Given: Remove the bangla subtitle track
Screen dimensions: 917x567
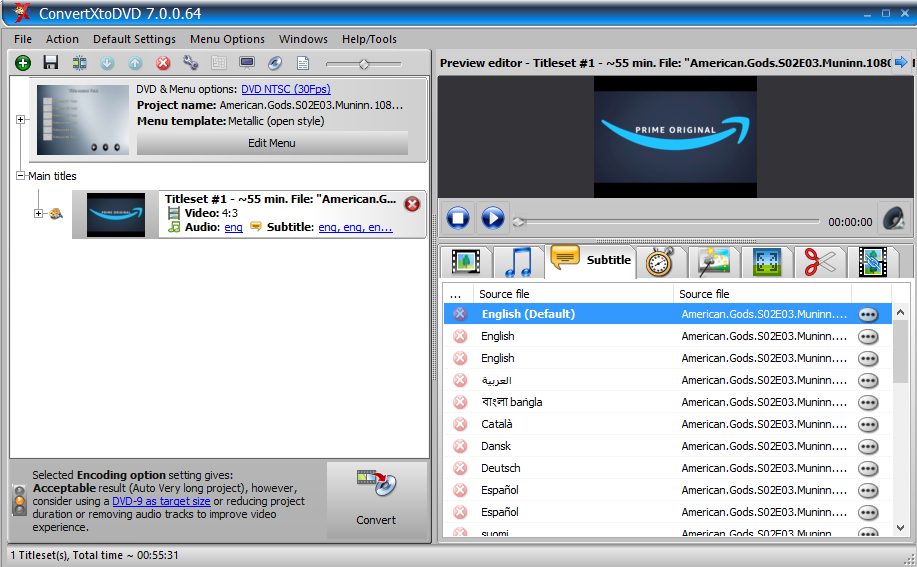Looking at the screenshot, I should point(460,402).
